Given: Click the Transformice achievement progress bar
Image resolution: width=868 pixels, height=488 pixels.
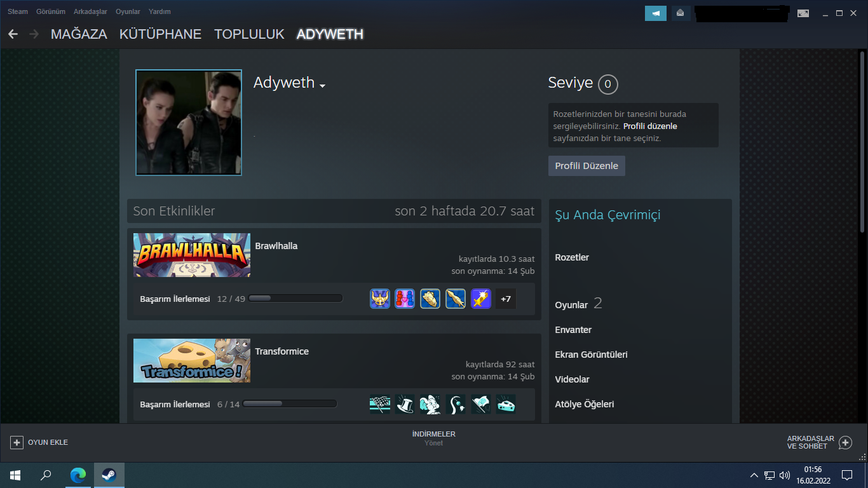Looking at the screenshot, I should [x=290, y=403].
